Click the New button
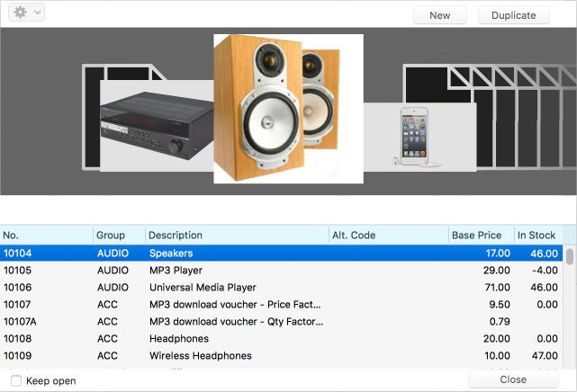 tap(440, 15)
